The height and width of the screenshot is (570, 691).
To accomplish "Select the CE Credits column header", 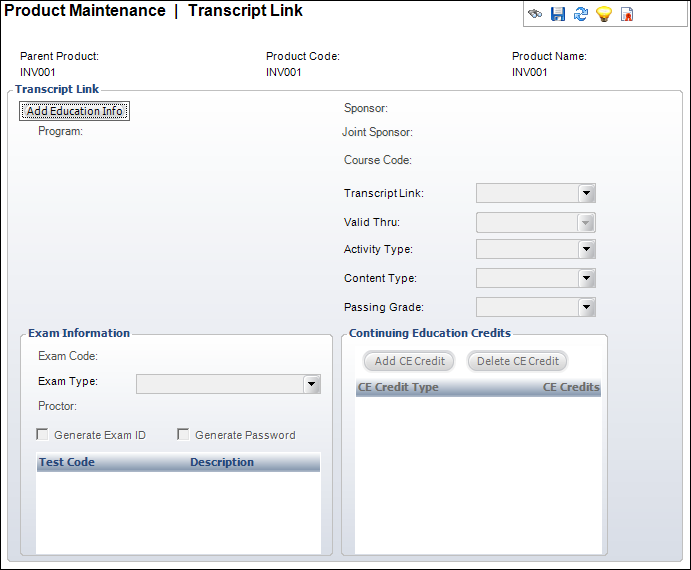I will coord(571,387).
